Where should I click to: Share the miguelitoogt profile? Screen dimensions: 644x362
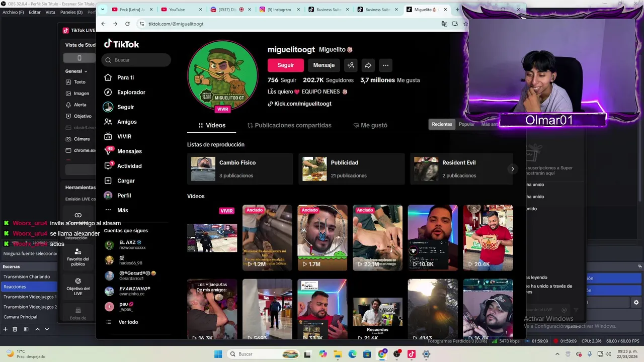pyautogui.click(x=368, y=65)
